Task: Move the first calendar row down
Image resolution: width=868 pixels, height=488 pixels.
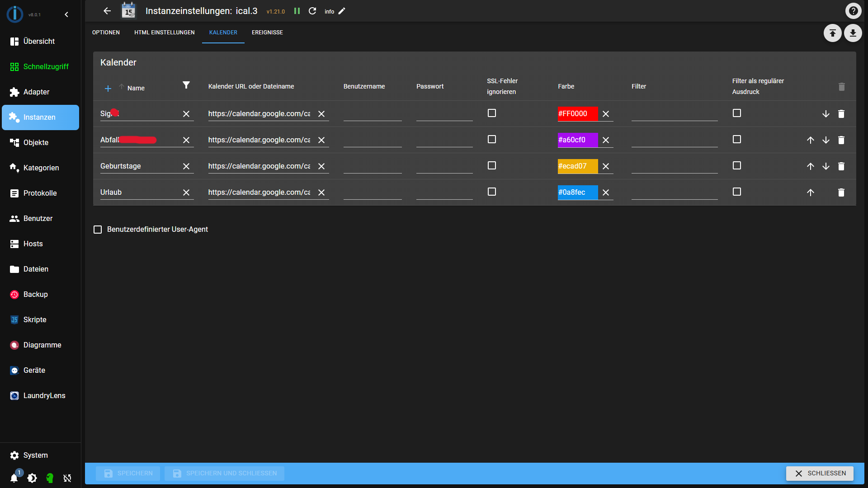Action: (x=826, y=114)
